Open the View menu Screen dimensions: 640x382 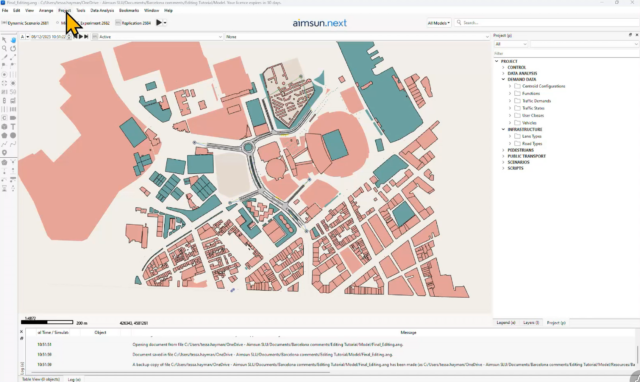click(29, 11)
